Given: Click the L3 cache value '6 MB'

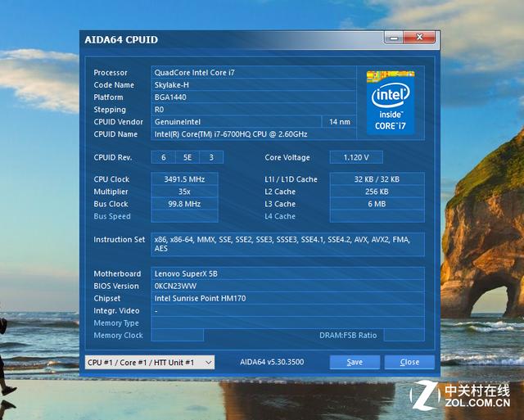Looking at the screenshot, I should 377,204.
